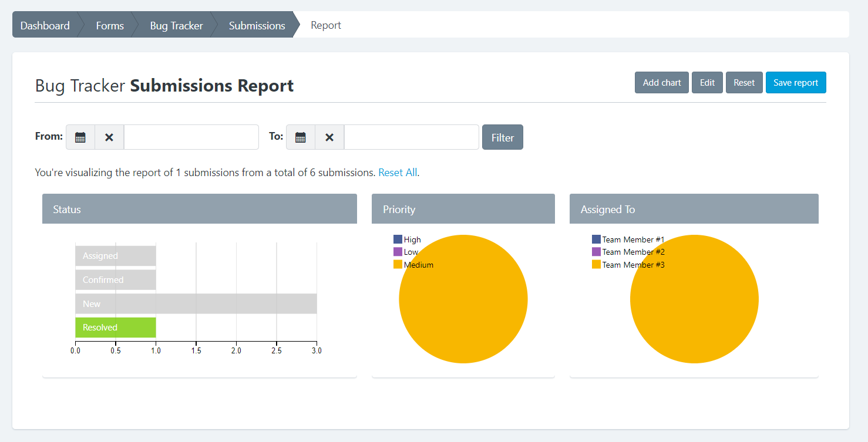Image resolution: width=868 pixels, height=442 pixels.
Task: Navigate to Forms breadcrumb item
Action: coord(110,26)
